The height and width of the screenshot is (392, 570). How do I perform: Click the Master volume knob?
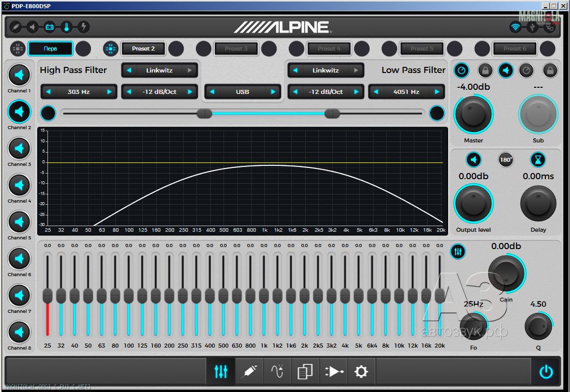point(474,114)
